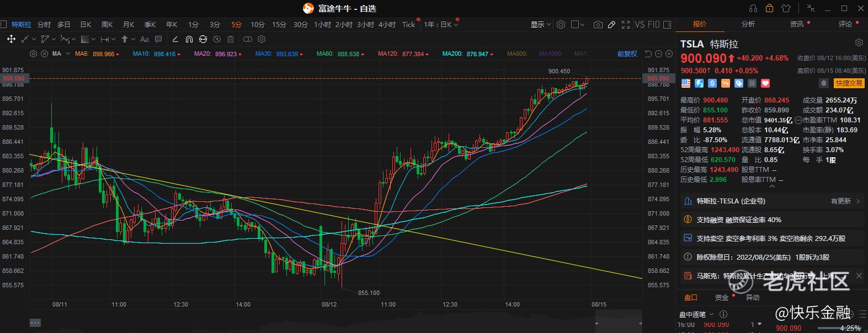The height and width of the screenshot is (333, 868).
Task: Select the angle line drawing tool
Action: pyautogui.click(x=175, y=39)
